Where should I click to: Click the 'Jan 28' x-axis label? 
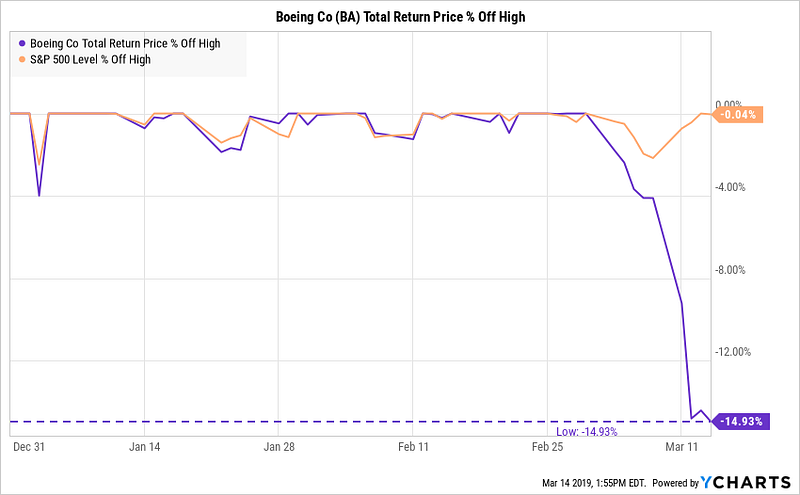coord(279,447)
